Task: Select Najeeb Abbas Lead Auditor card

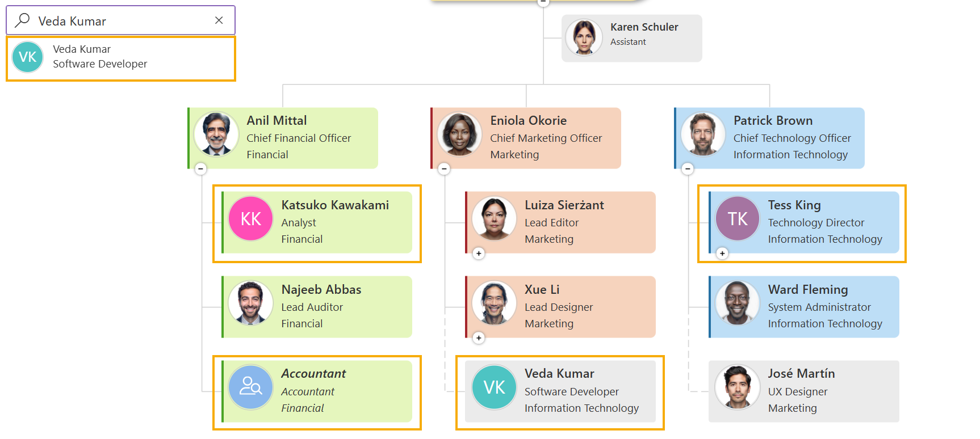Action: pos(317,307)
